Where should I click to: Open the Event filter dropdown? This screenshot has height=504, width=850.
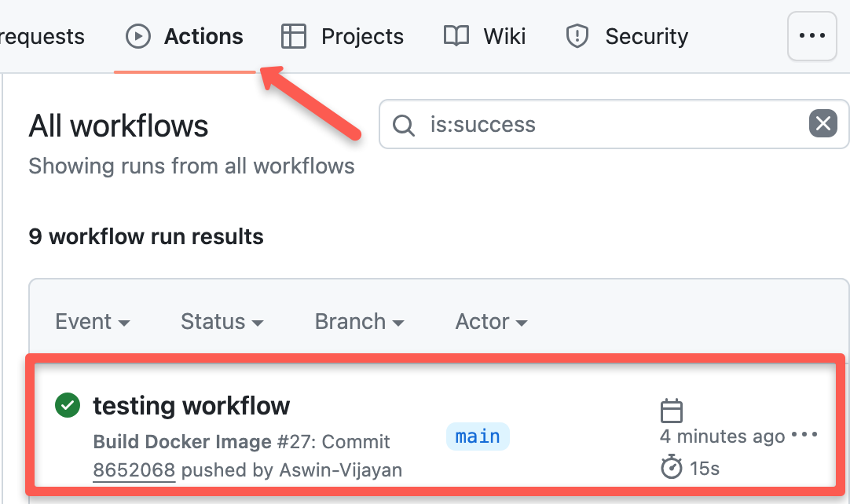(x=93, y=321)
